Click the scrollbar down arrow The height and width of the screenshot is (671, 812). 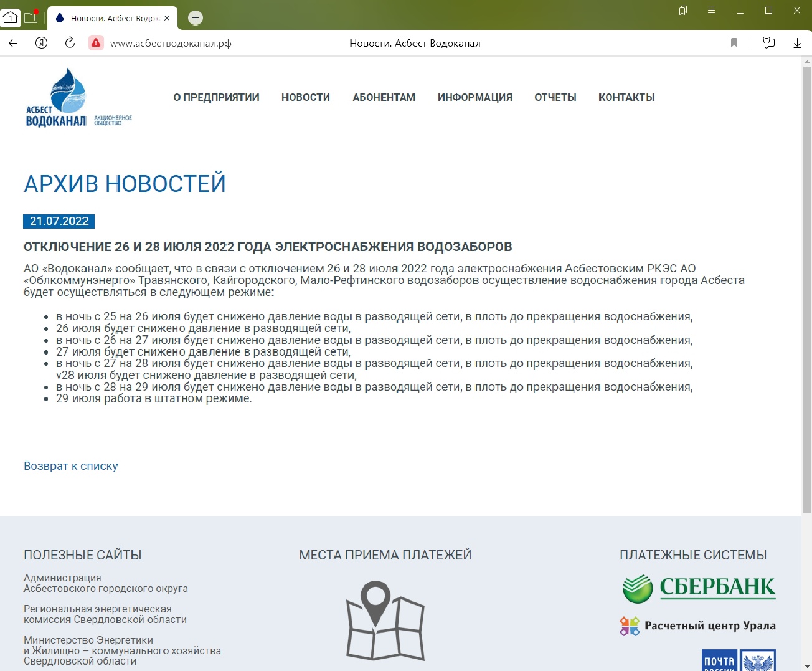pyautogui.click(x=807, y=666)
